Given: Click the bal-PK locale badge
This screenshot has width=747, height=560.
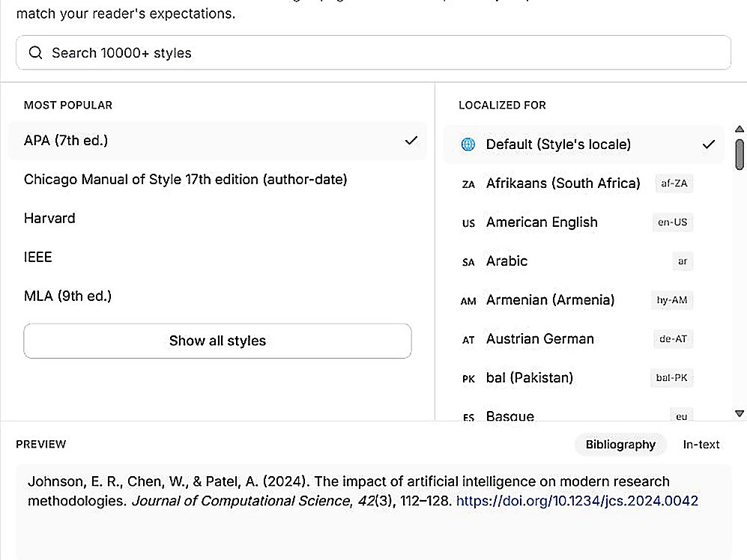Looking at the screenshot, I should pos(671,377).
